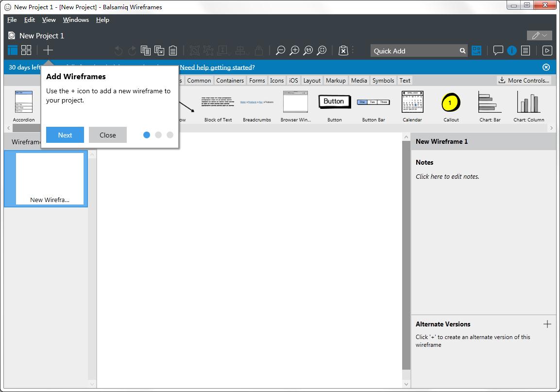Expand More Controls in the UI library

(524, 80)
